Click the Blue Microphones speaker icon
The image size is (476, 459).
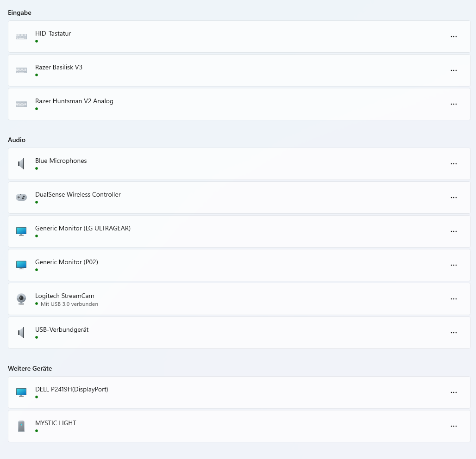click(x=21, y=164)
